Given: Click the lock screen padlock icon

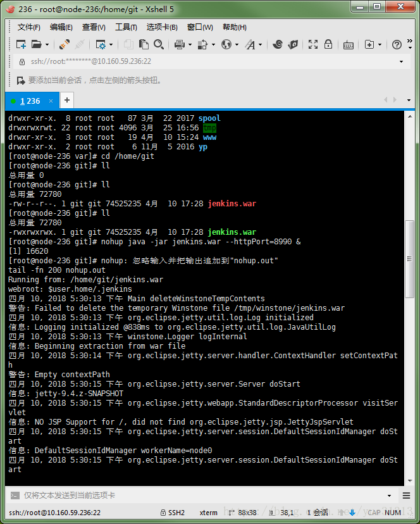Looking at the screenshot, I should click(x=328, y=44).
